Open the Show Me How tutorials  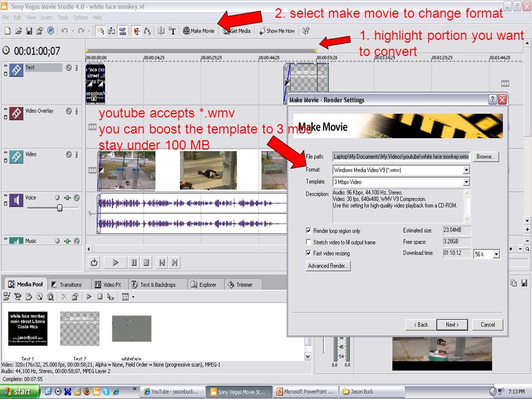277,31
